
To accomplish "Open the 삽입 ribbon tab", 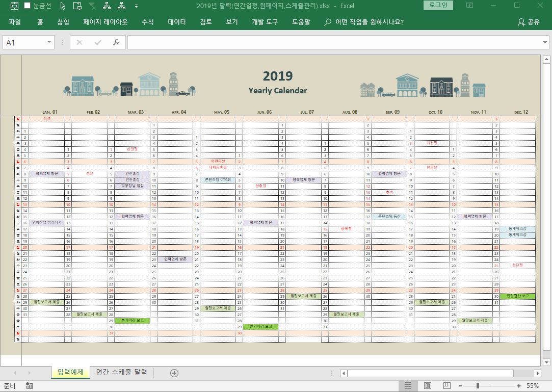I will (x=63, y=22).
